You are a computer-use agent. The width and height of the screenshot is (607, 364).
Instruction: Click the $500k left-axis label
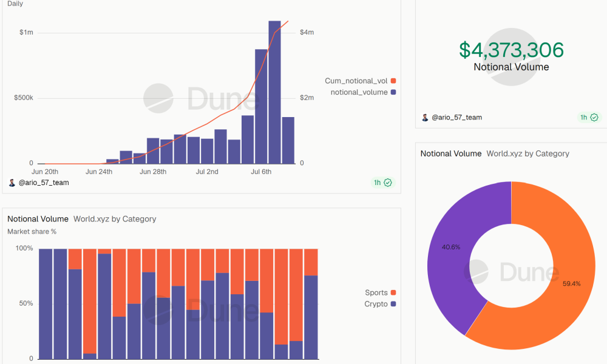24,98
